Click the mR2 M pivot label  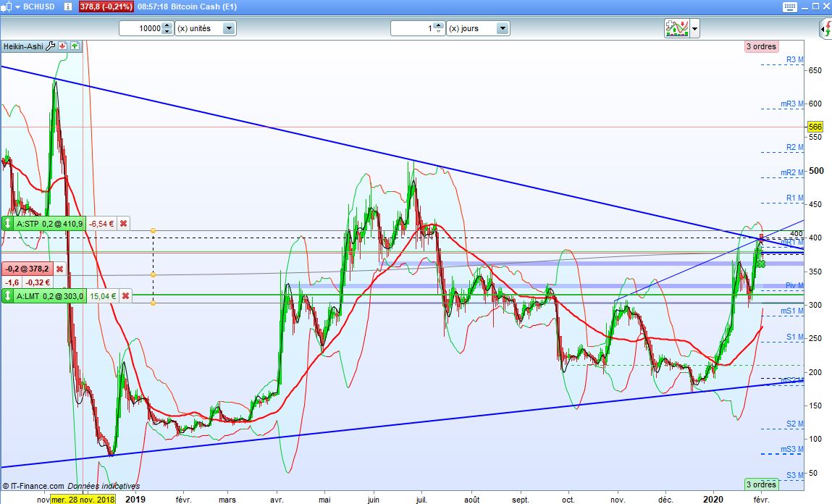791,172
